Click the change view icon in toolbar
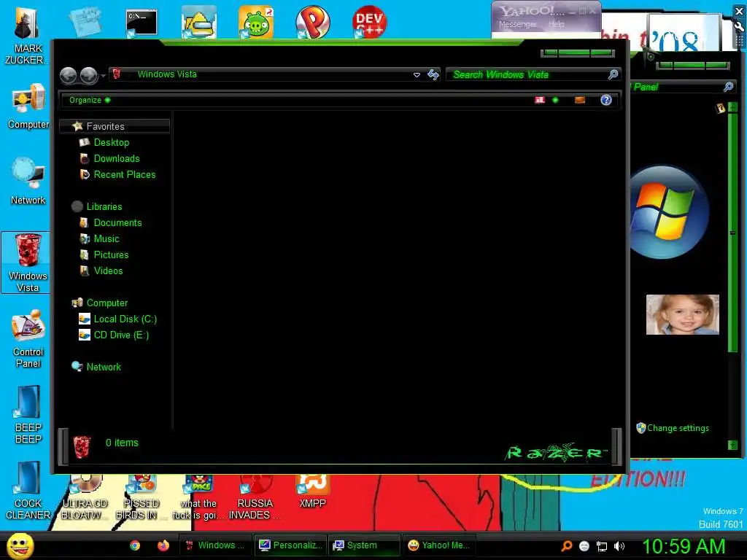The image size is (747, 560). pyautogui.click(x=540, y=100)
